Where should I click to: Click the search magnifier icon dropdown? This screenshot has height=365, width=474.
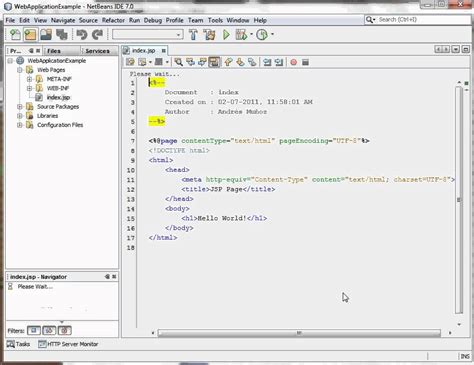(x=370, y=20)
